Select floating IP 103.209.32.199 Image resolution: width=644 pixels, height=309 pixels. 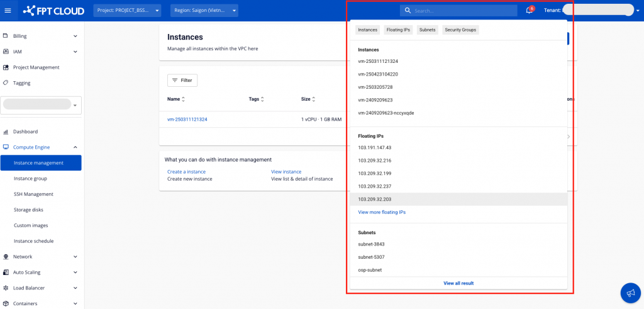[x=458, y=174]
